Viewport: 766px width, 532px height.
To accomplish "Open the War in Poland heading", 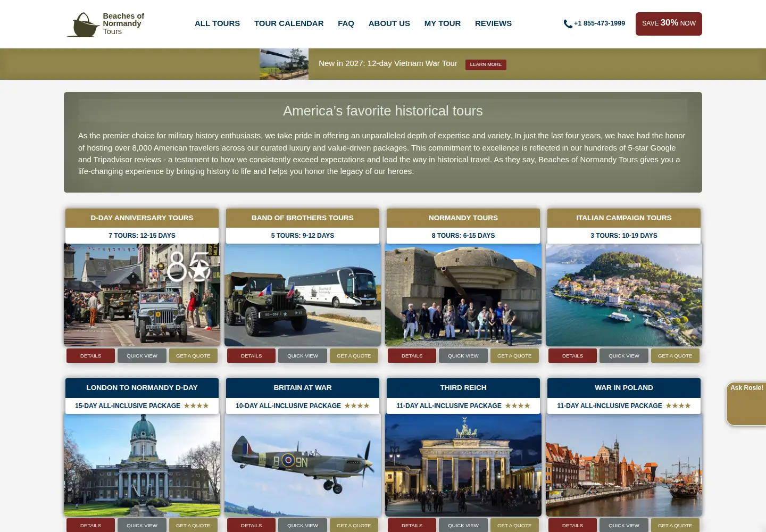I will pyautogui.click(x=624, y=388).
